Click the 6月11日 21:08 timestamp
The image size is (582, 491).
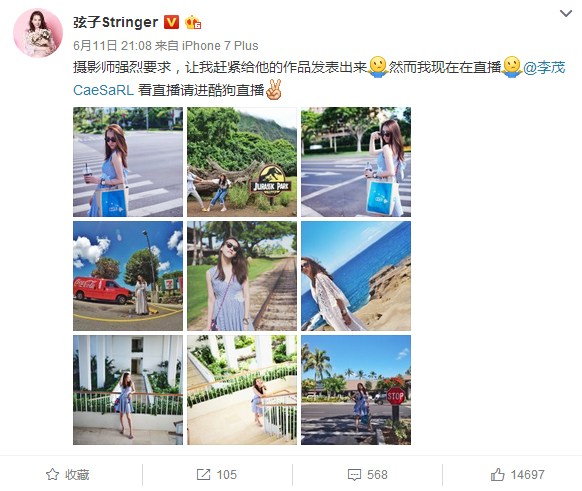tap(112, 46)
